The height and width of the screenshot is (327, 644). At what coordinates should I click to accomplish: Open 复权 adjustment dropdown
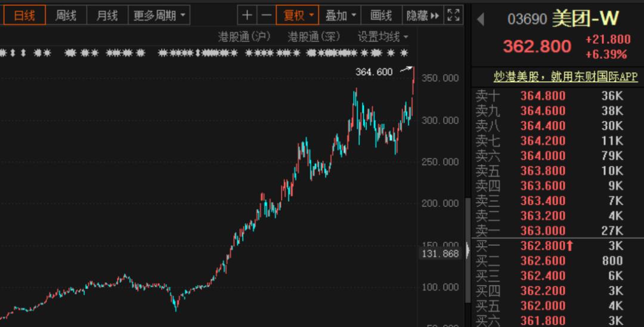298,16
